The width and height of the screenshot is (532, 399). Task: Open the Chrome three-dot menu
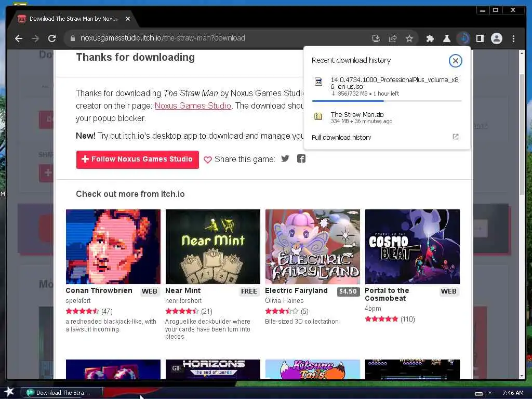pyautogui.click(x=513, y=38)
